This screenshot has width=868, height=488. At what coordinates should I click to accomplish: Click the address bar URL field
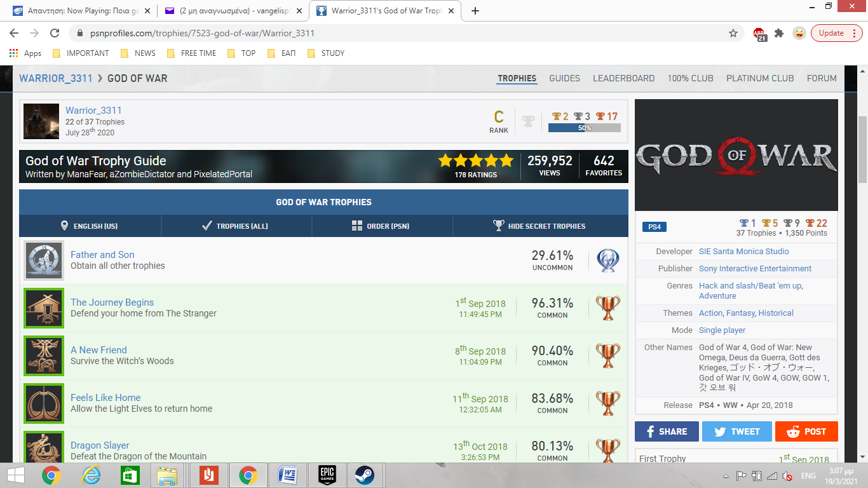coord(407,33)
